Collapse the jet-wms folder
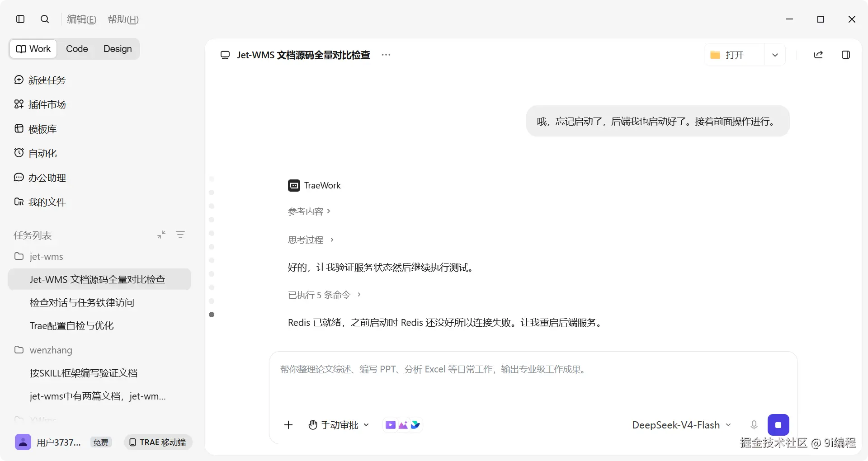Image resolution: width=868 pixels, height=461 pixels. point(39,256)
